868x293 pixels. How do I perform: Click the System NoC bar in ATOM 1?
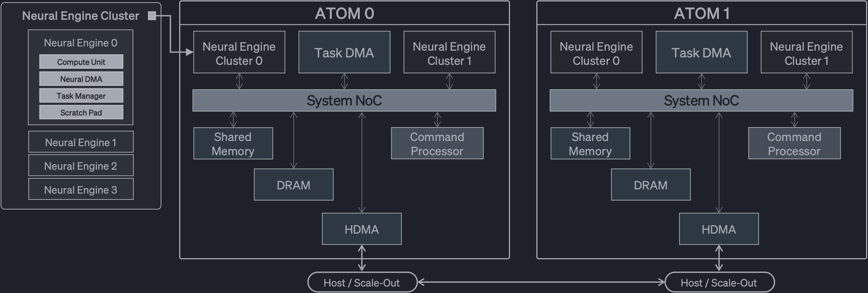click(x=702, y=100)
